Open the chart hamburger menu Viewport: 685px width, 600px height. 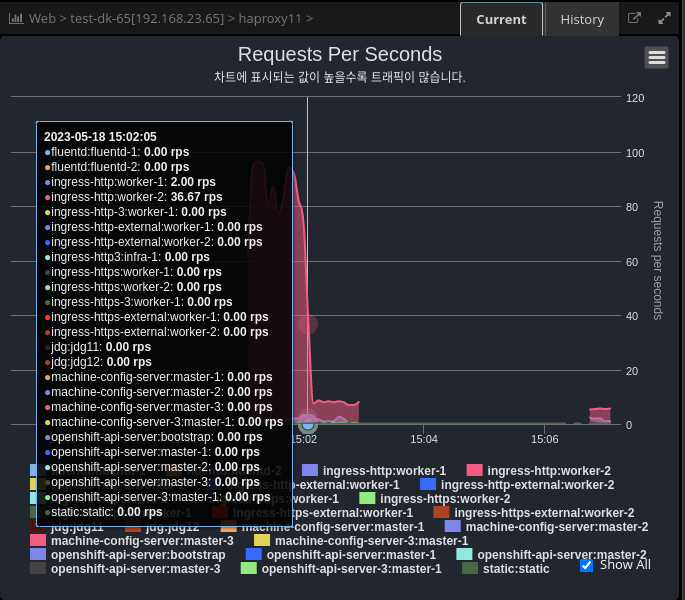pos(657,58)
